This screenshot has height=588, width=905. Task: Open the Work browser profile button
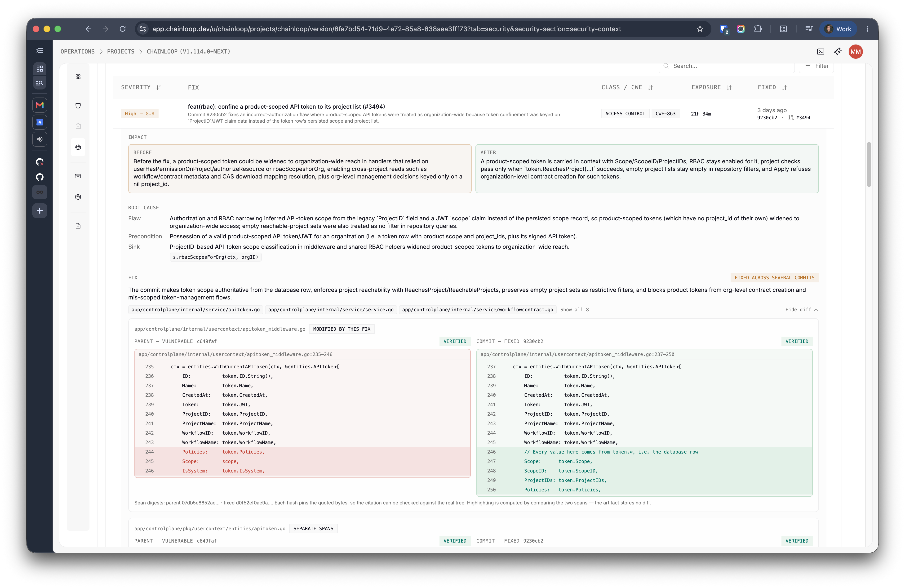[838, 29]
